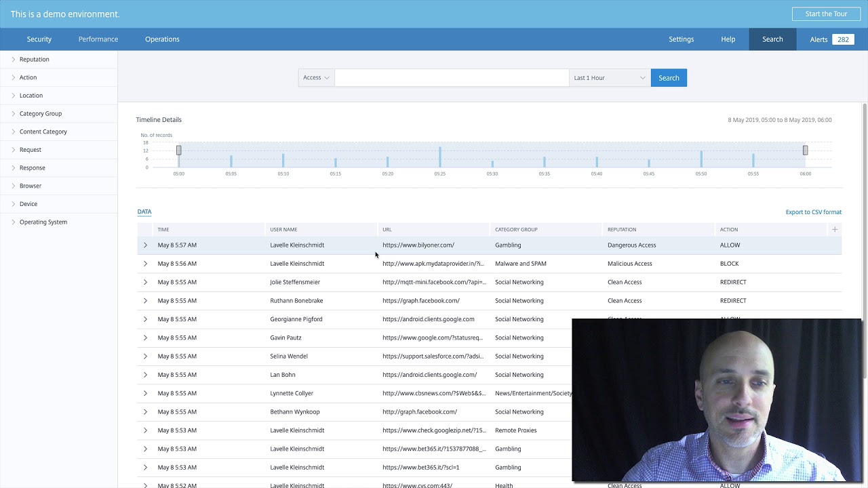Expand Bethann Wynkoop row details

145,412
